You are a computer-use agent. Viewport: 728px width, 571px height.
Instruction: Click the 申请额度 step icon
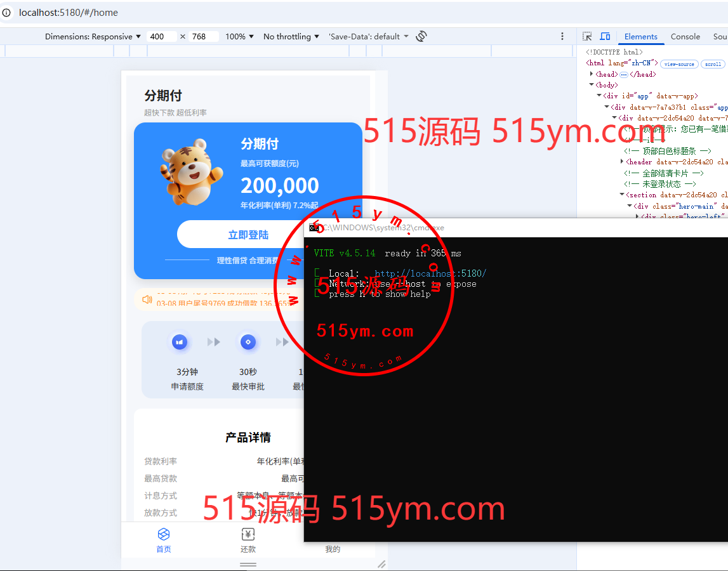coord(180,343)
